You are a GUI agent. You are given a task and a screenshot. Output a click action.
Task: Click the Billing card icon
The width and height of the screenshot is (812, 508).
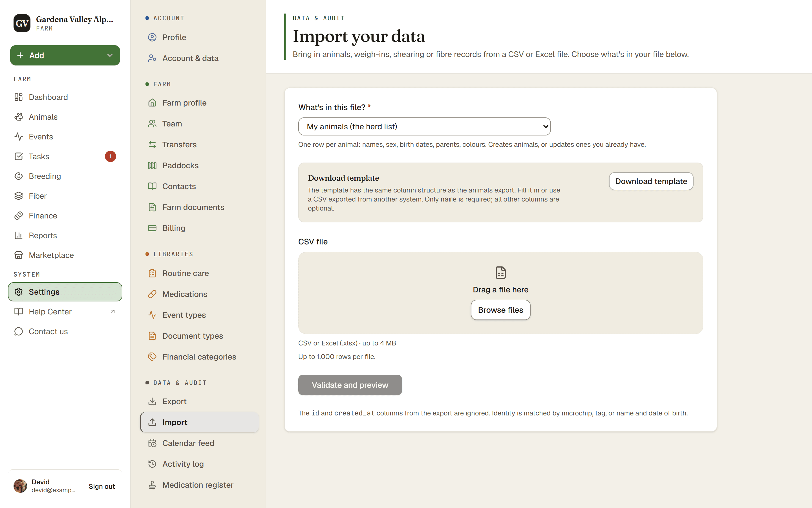tap(152, 228)
